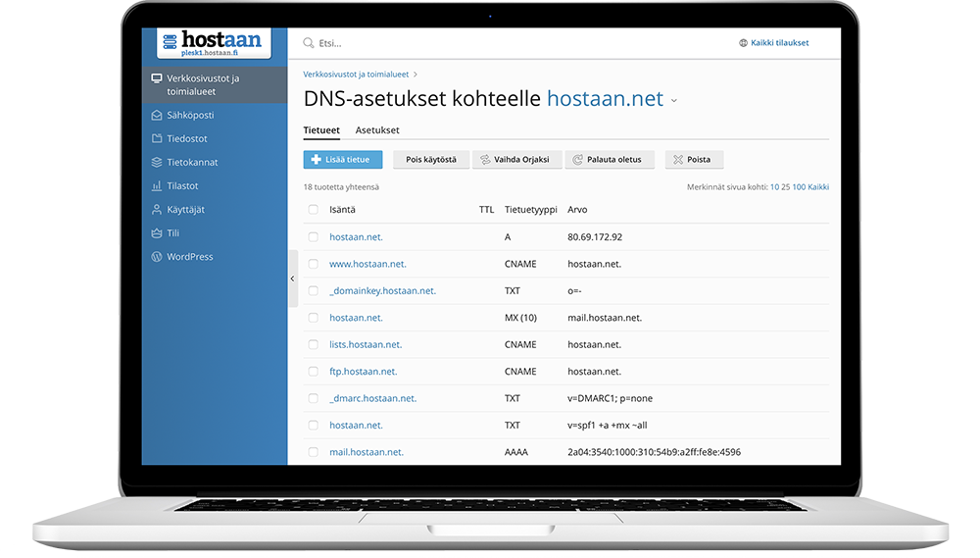
Task: Open Tilastot in the sidebar
Action: [215, 185]
